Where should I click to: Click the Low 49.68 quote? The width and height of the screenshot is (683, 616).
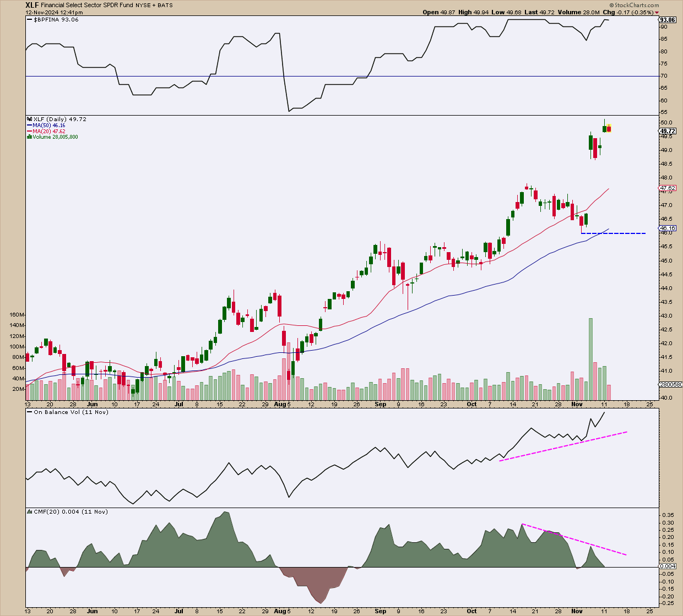click(506, 12)
